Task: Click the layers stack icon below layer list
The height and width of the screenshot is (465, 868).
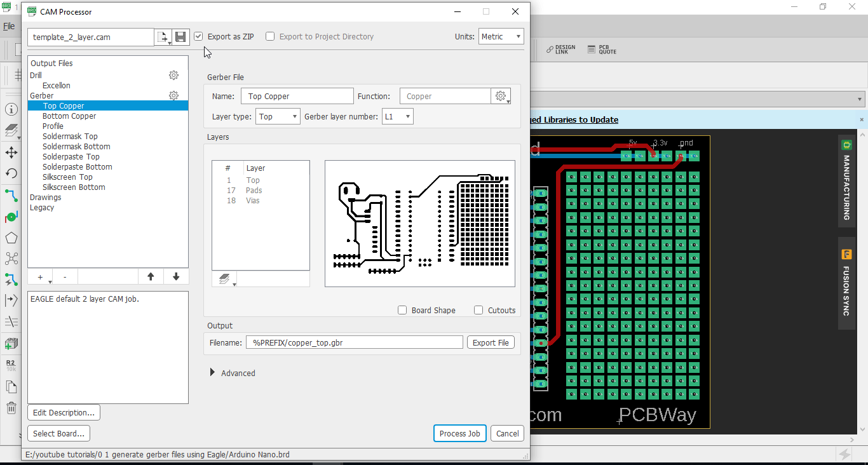Action: tap(224, 279)
